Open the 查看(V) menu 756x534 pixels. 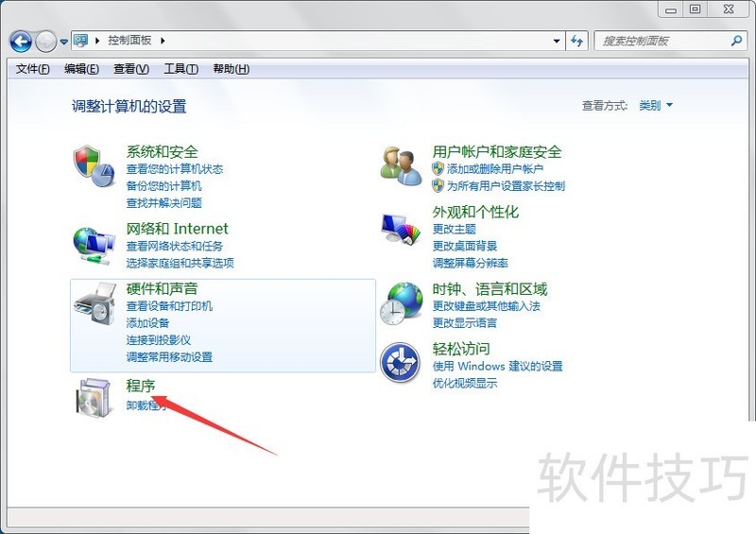131,69
